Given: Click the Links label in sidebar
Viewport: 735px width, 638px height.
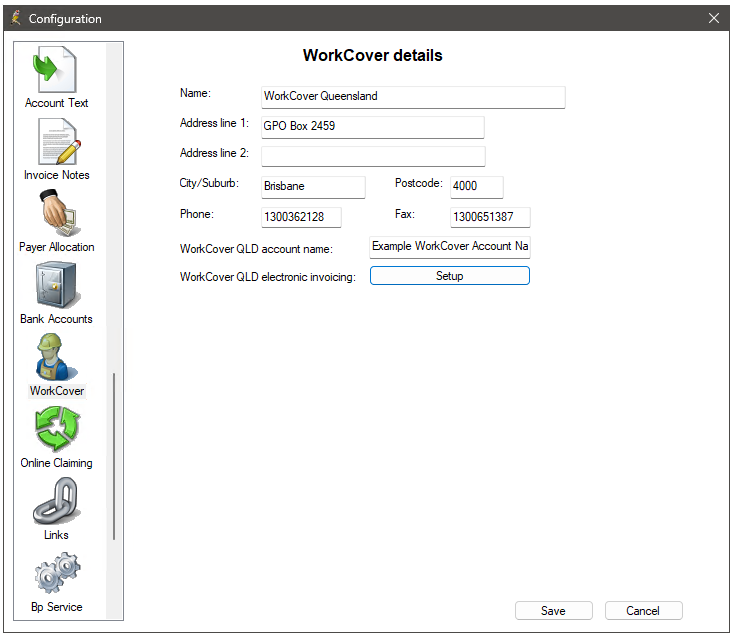Looking at the screenshot, I should (56, 535).
